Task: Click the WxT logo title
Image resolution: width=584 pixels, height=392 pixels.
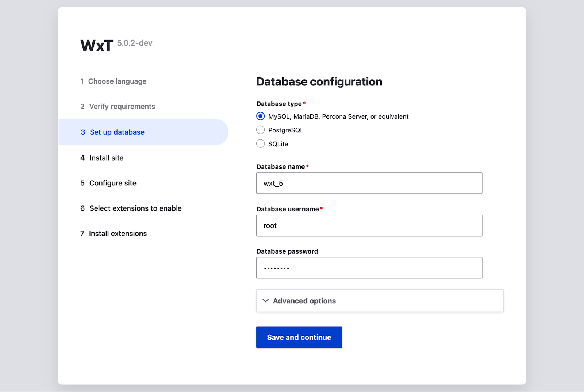Action: click(97, 46)
